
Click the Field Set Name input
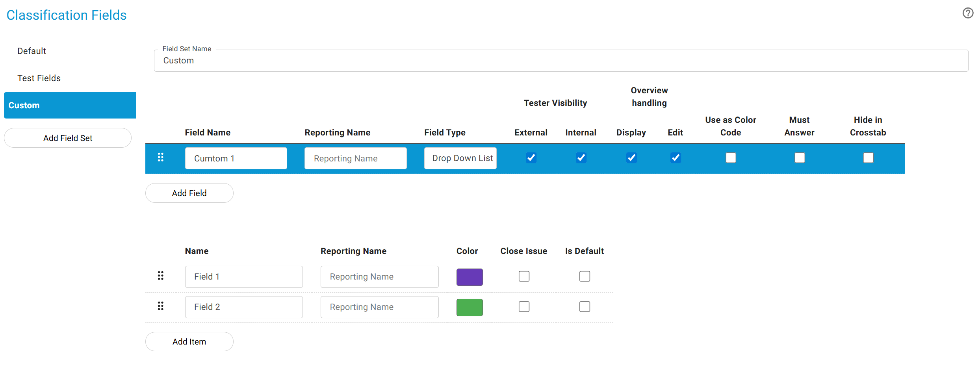561,61
